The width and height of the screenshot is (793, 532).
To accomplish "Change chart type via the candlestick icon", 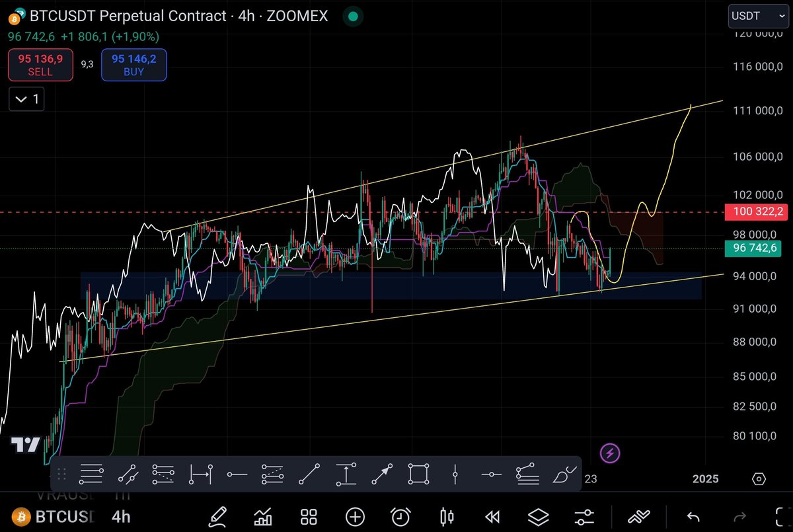I will (x=447, y=516).
